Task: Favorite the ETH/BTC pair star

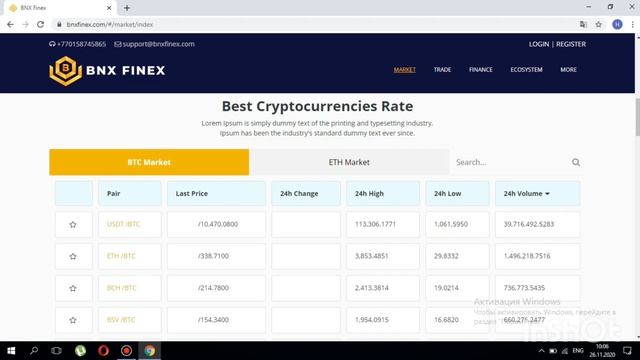Action: click(73, 256)
